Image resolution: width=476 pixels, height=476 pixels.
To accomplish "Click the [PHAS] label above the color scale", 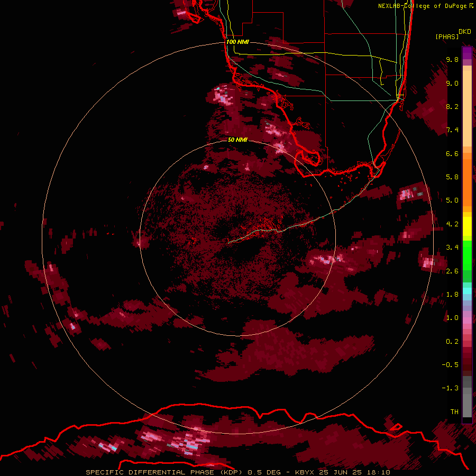I will [x=447, y=36].
